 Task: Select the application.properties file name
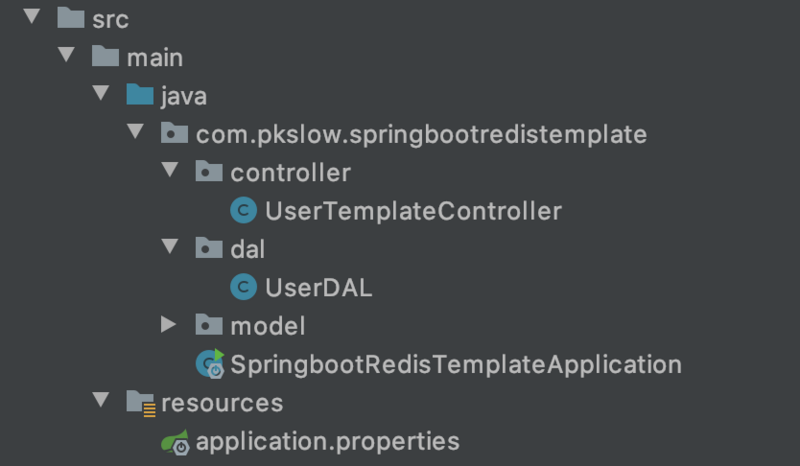click(x=327, y=441)
